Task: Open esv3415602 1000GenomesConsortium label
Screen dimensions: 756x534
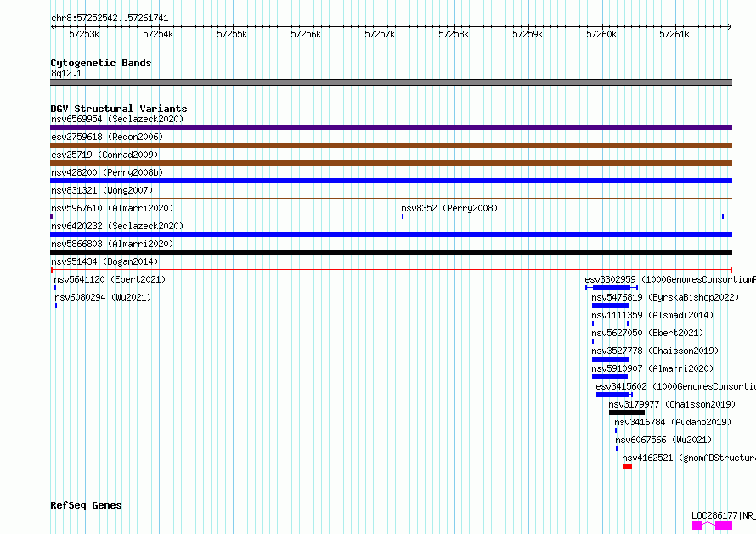Action: (675, 386)
